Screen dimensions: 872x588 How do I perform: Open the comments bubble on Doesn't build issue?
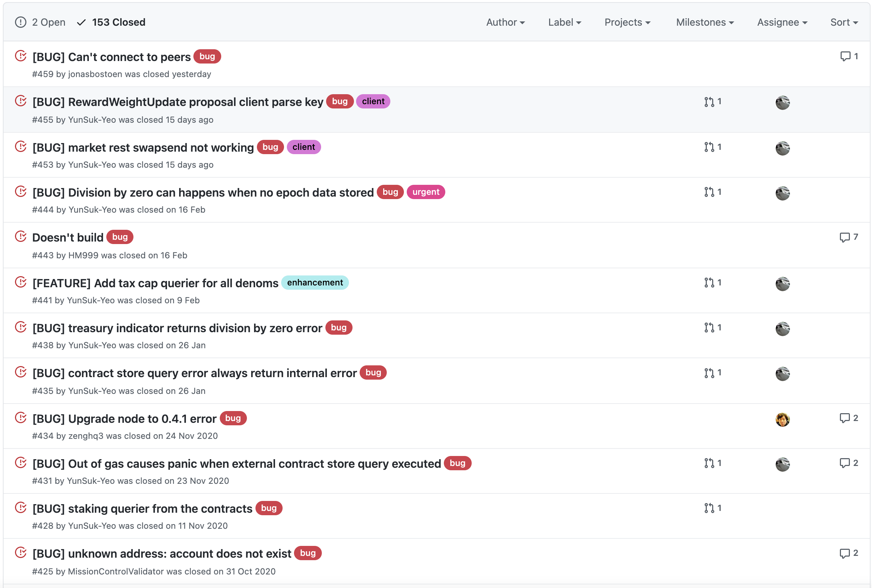[844, 237]
